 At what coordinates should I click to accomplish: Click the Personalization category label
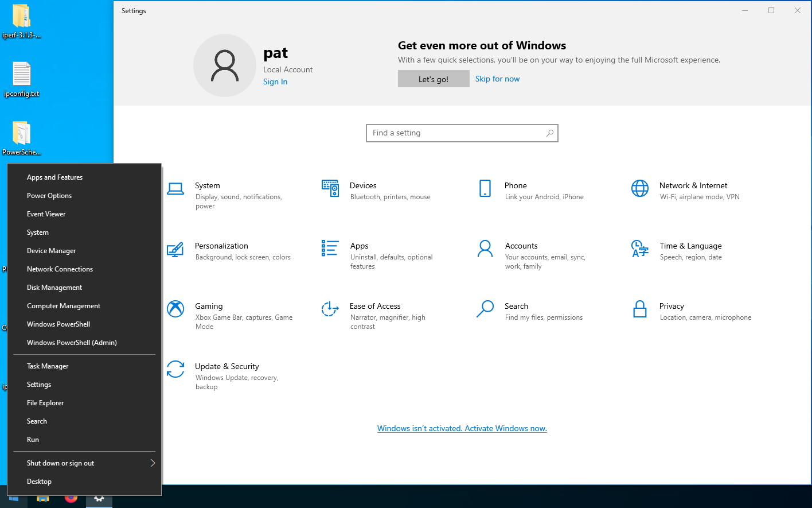(221, 246)
